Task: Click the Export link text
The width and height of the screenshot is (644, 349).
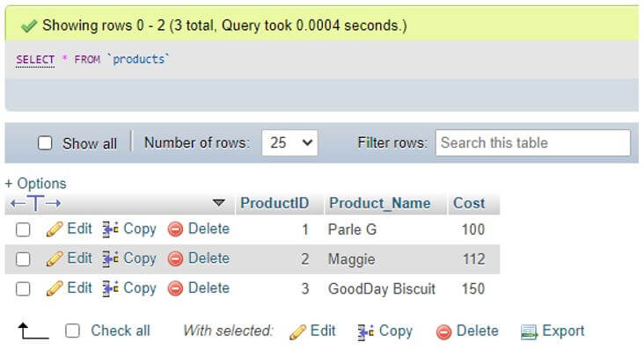Action: pyautogui.click(x=563, y=331)
